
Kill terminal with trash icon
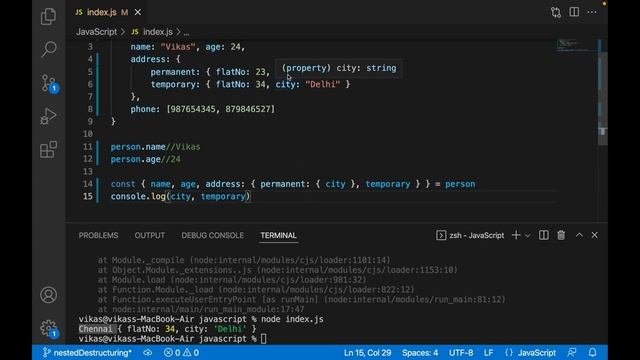(x=561, y=235)
